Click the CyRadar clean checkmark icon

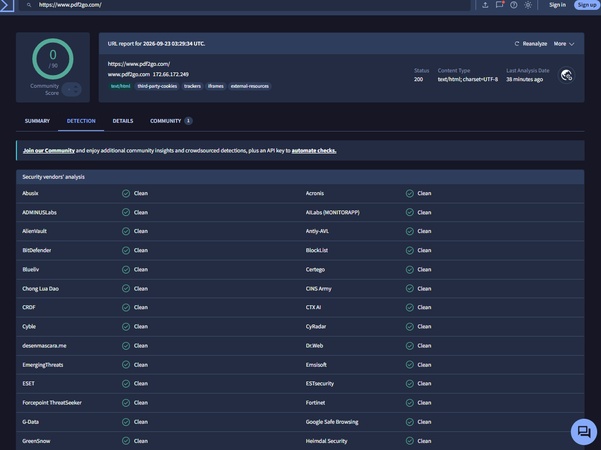[409, 327]
